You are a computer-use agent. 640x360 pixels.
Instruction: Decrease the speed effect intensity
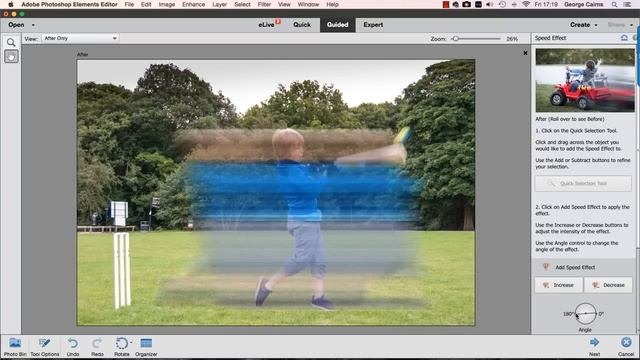click(x=608, y=285)
